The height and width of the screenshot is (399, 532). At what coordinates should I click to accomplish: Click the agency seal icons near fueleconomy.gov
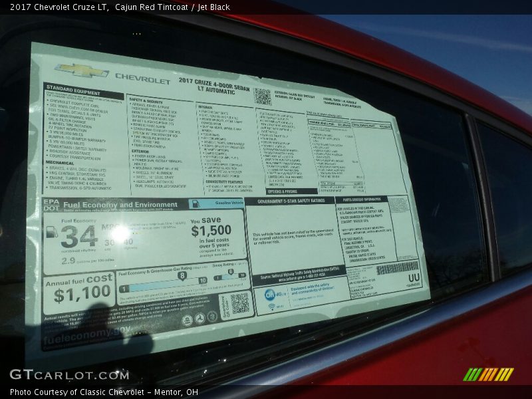(199, 319)
